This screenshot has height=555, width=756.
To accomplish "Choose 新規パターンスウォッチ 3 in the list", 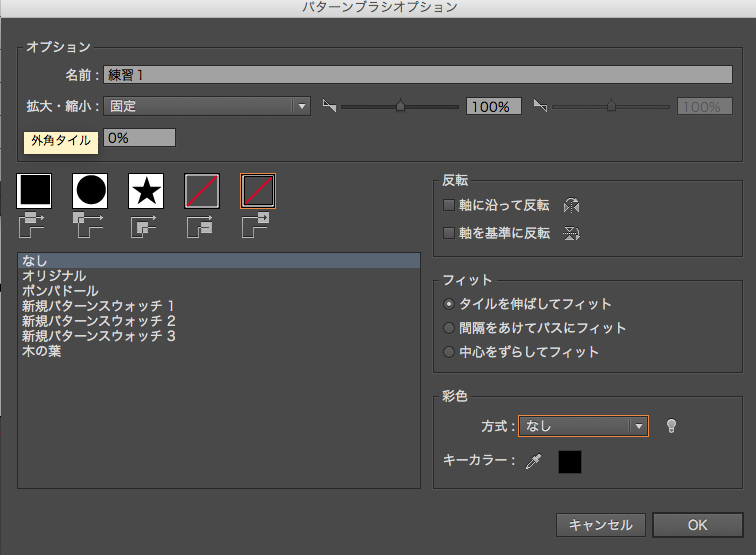I will pyautogui.click(x=219, y=336).
